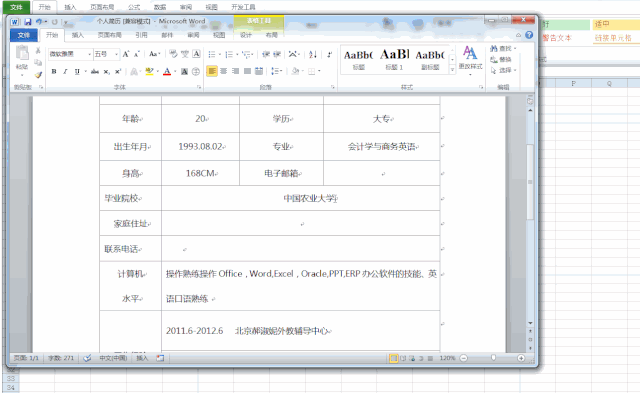Click the Cut scissors icon

click(x=38, y=50)
